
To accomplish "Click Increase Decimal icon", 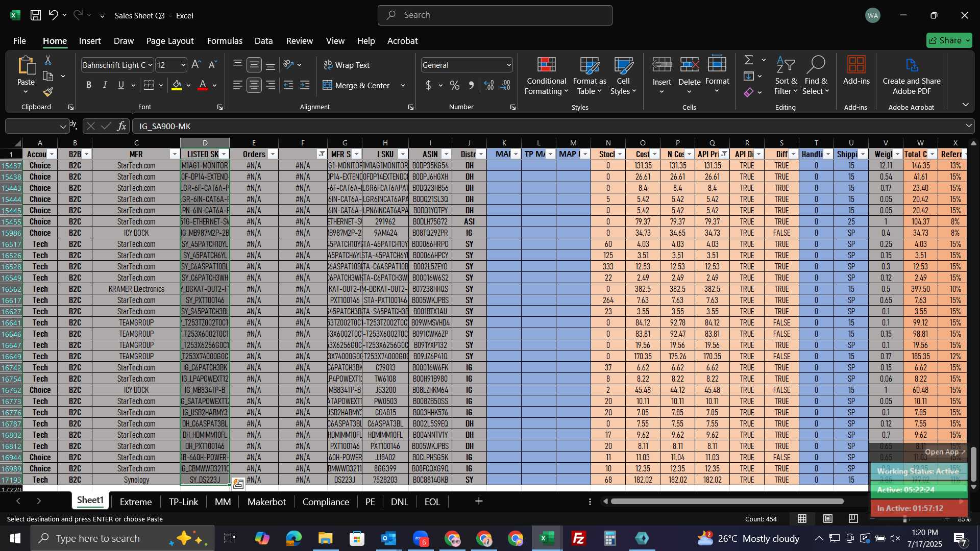I will pyautogui.click(x=489, y=86).
